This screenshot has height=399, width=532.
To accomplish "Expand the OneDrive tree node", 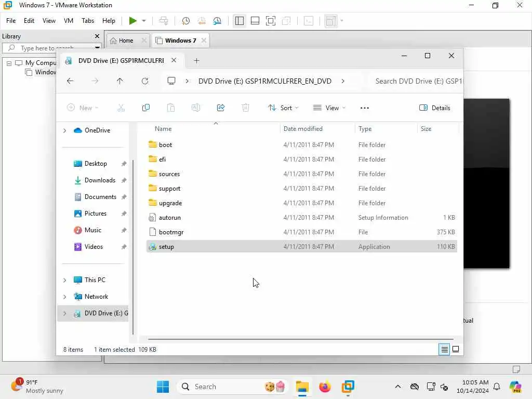I will click(64, 130).
